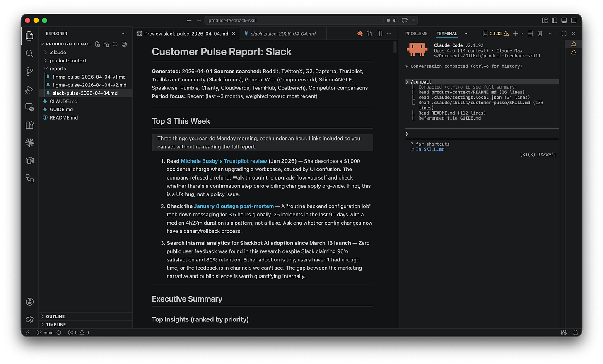Toggle the bottom panel visibility
603x364 pixels.
[x=564, y=20]
